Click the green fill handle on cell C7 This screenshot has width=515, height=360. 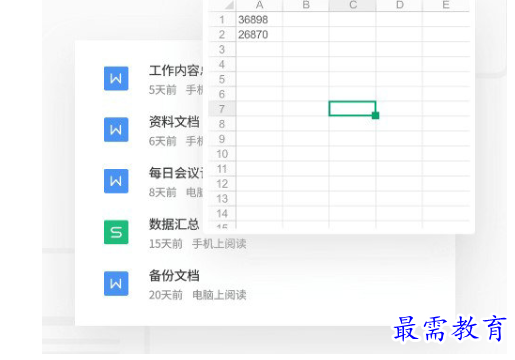point(376,115)
